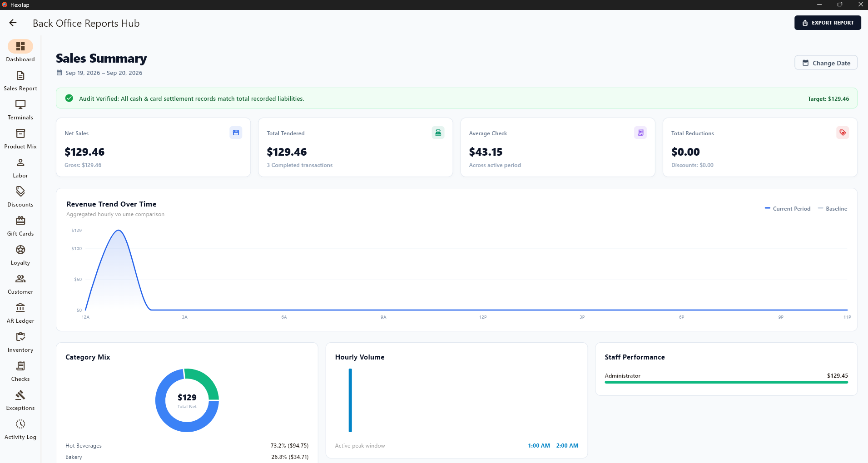Open the Loyalty star icon
The image size is (868, 463).
pos(20,250)
